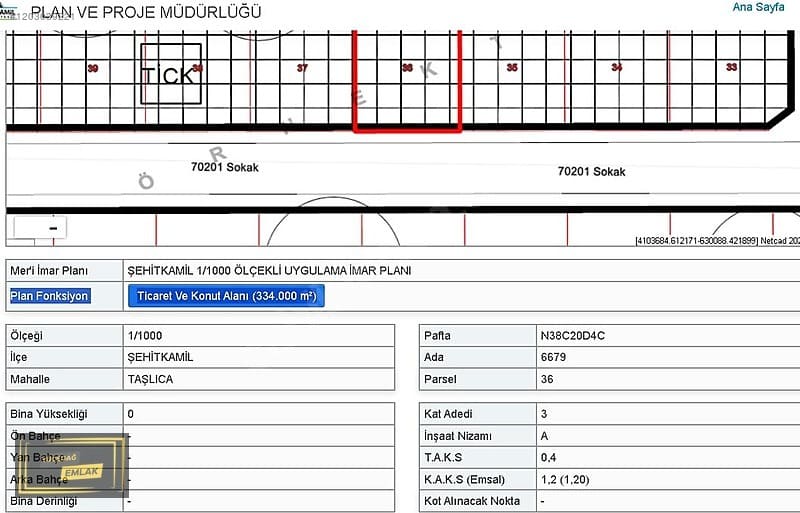Image resolution: width=800 pixels, height=513 pixels.
Task: Click parcel number 39 on the map
Action: click(93, 68)
